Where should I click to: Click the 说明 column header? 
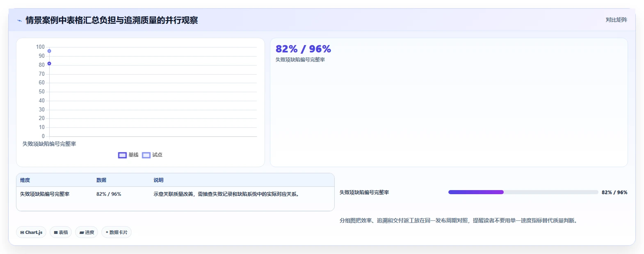click(158, 180)
